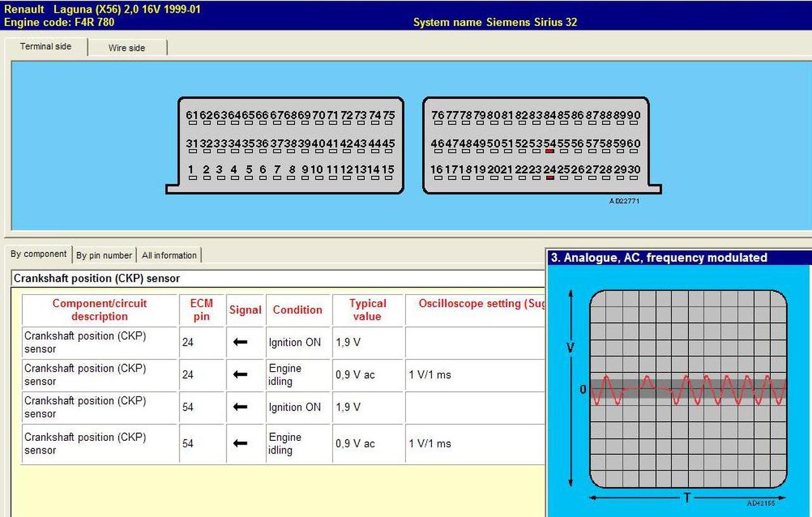
Task: Click the 'Component/circuit description' column header
Action: [x=100, y=310]
